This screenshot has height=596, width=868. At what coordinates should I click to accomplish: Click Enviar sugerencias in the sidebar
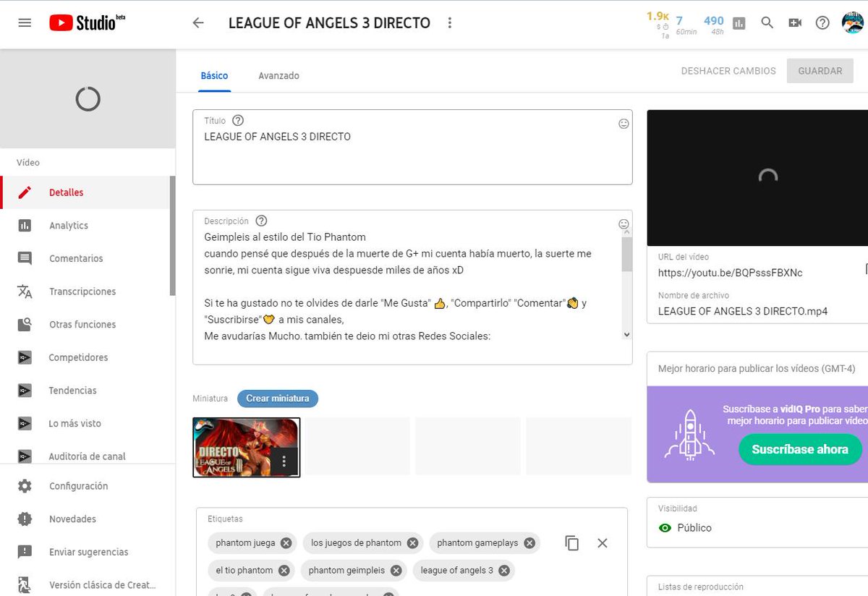88,552
